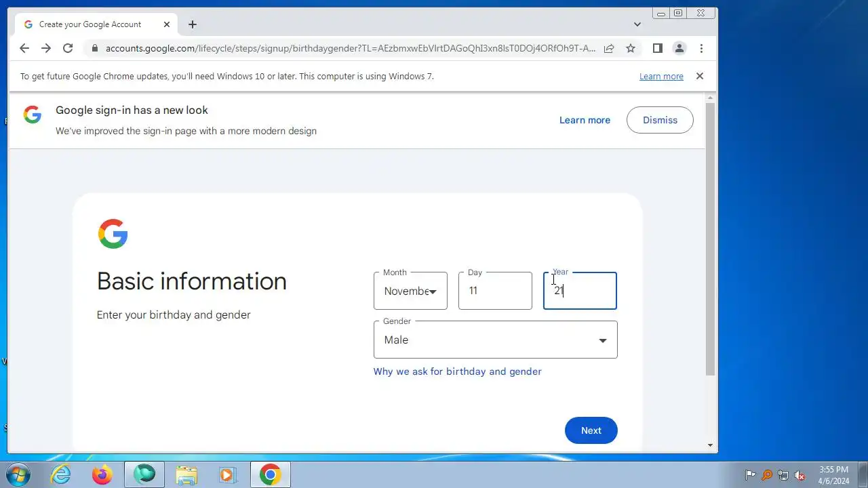868x488 pixels.
Task: Open Learn more about new sign-in look
Action: click(x=585, y=120)
